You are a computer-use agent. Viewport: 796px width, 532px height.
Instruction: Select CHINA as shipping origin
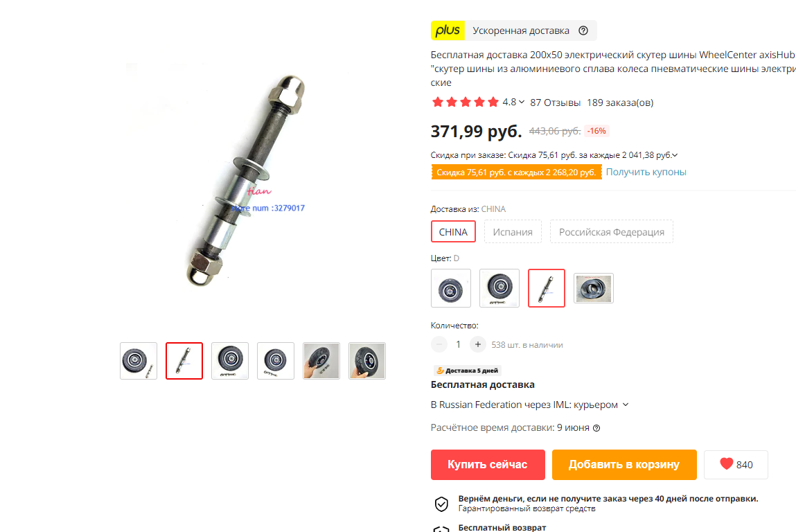pos(453,231)
